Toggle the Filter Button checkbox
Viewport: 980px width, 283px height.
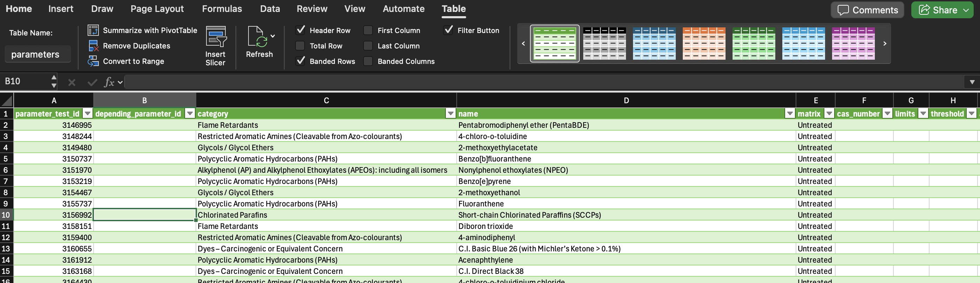(x=449, y=30)
